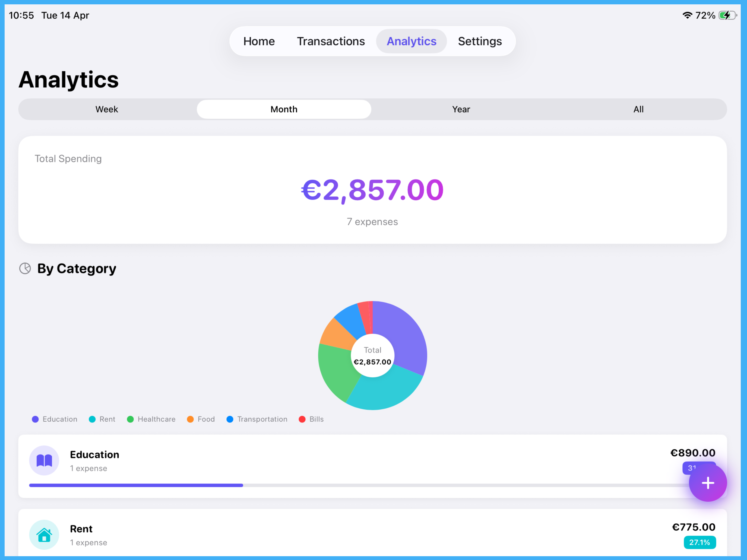Image resolution: width=747 pixels, height=560 pixels.
Task: Tap the 10:55 clock in status bar
Action: point(21,15)
